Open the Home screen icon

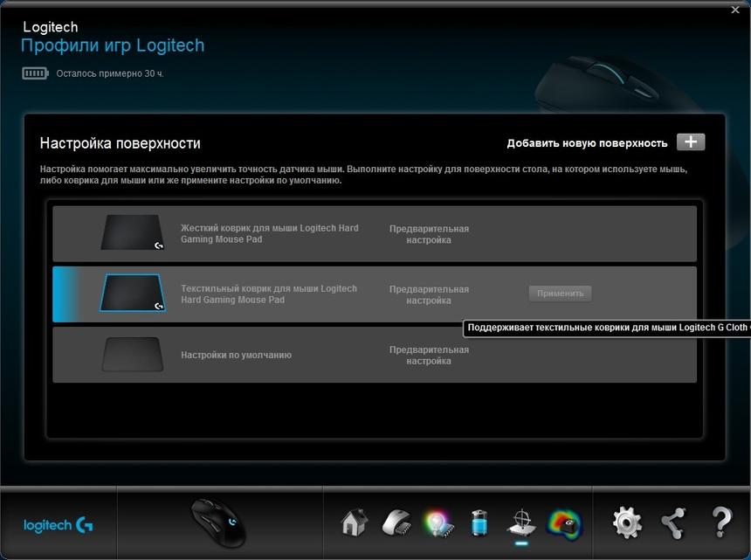click(353, 523)
